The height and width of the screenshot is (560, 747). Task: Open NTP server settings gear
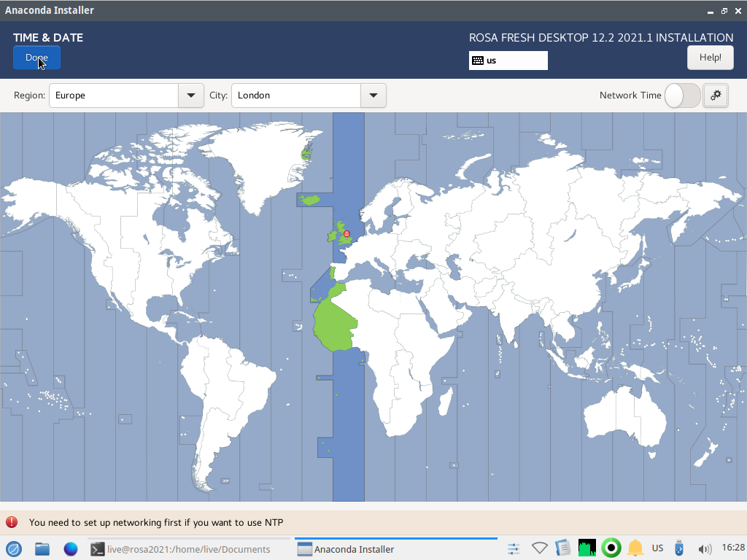(x=716, y=96)
